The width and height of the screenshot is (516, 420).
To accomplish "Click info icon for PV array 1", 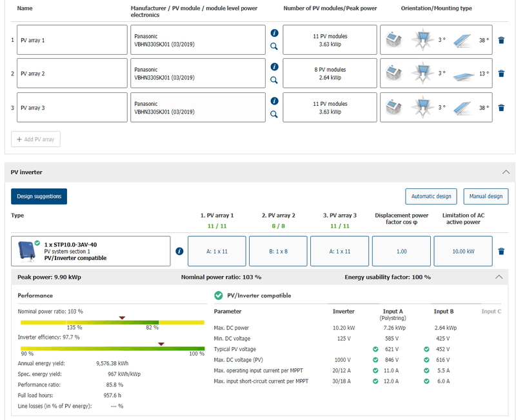I will point(274,33).
